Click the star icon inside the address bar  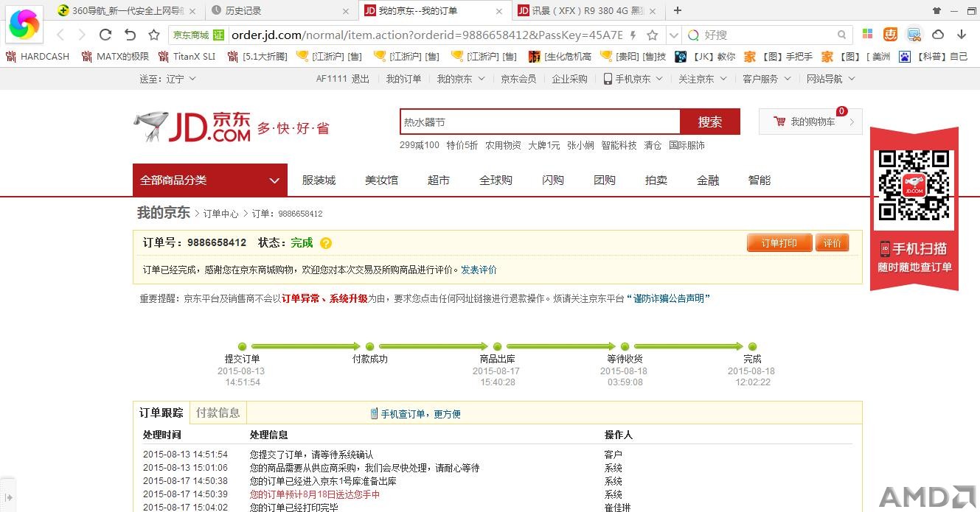click(x=653, y=35)
